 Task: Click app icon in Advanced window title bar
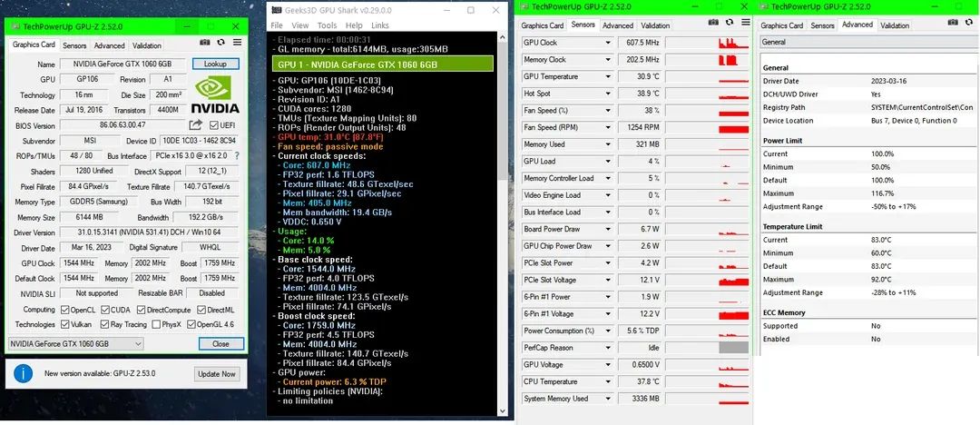[x=763, y=7]
